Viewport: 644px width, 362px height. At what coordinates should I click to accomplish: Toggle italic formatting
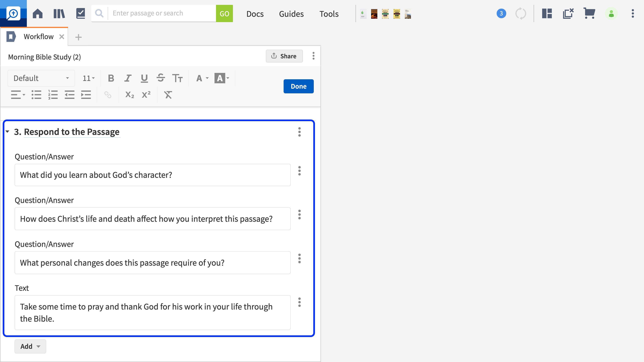(128, 78)
